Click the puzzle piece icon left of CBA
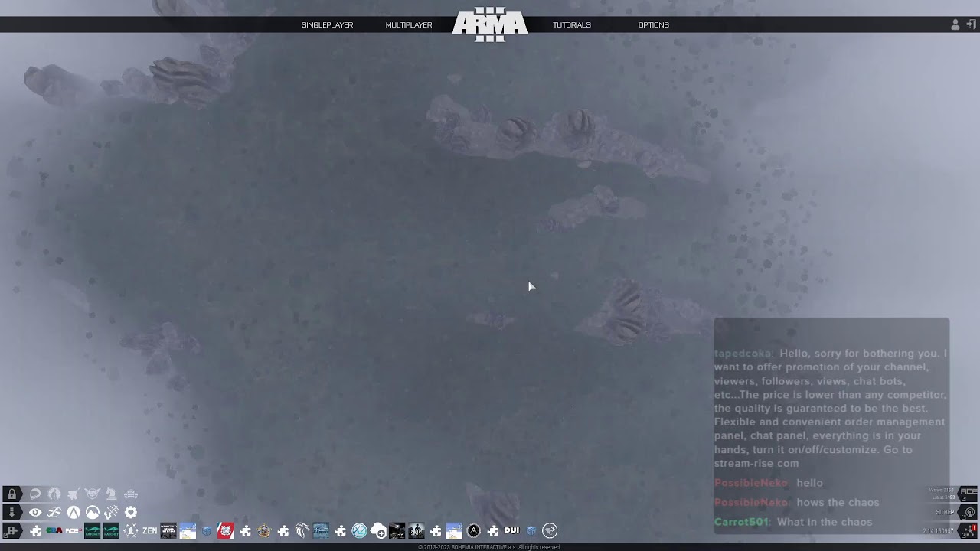 (35, 530)
